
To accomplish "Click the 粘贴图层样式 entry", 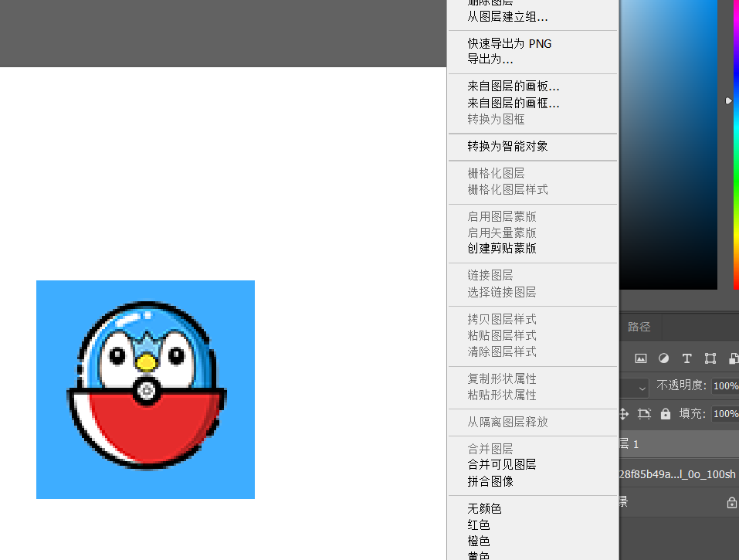I will click(502, 335).
